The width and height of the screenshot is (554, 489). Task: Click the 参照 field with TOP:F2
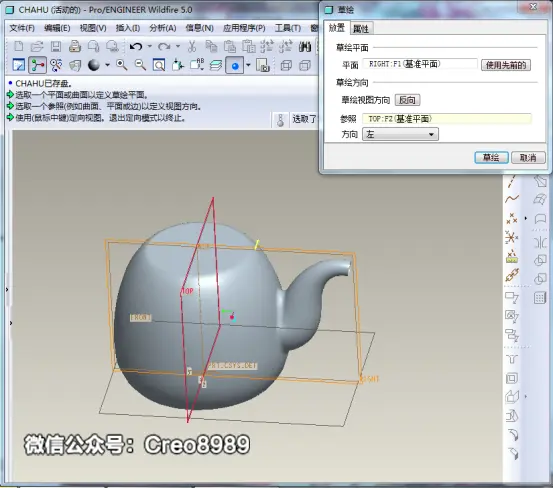447,119
